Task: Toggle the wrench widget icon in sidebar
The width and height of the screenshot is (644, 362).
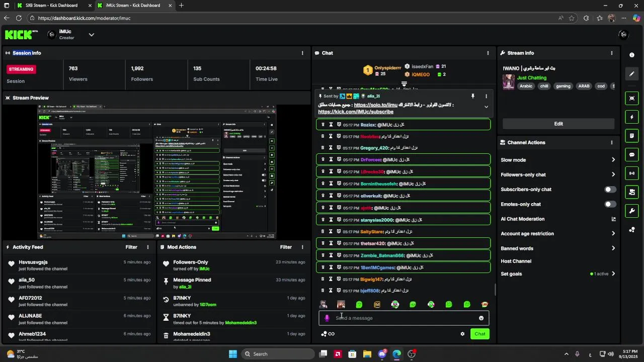Action: (632, 211)
